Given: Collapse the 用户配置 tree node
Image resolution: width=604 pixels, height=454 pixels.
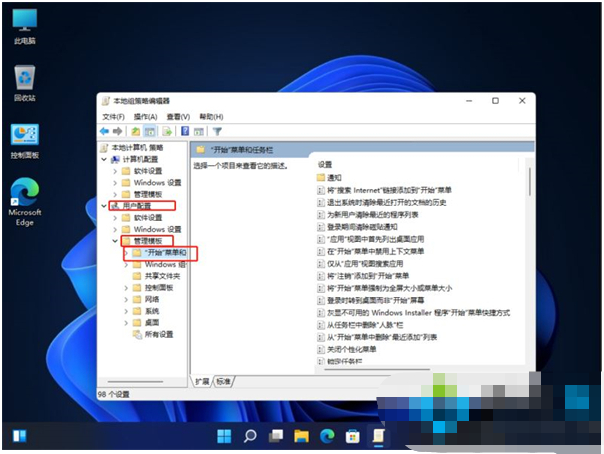Looking at the screenshot, I should click(x=105, y=206).
